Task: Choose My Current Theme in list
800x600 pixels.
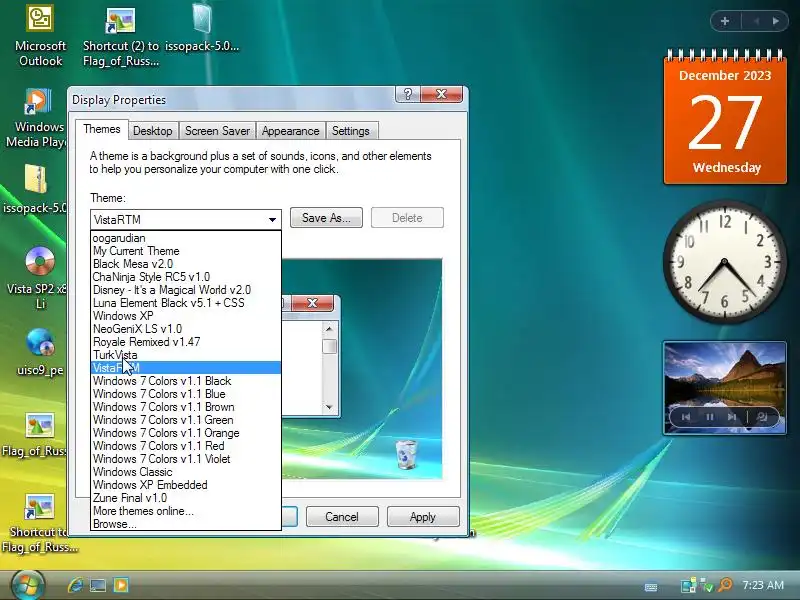Action: [186, 251]
